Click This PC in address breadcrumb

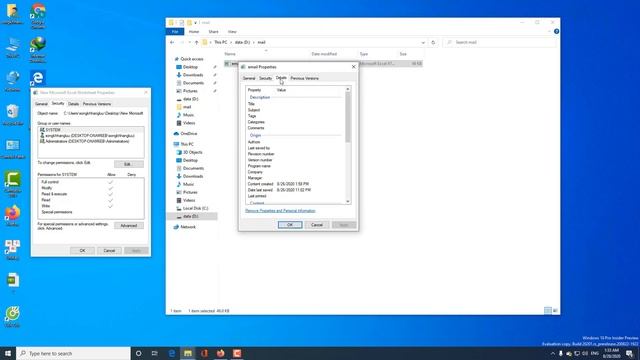[x=221, y=42]
